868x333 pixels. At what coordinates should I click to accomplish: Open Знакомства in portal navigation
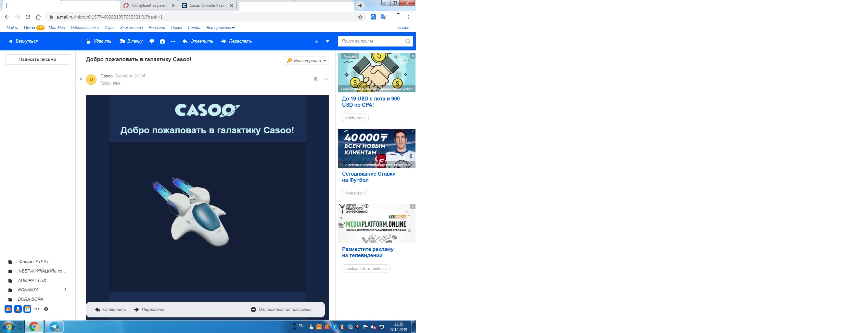click(x=132, y=28)
